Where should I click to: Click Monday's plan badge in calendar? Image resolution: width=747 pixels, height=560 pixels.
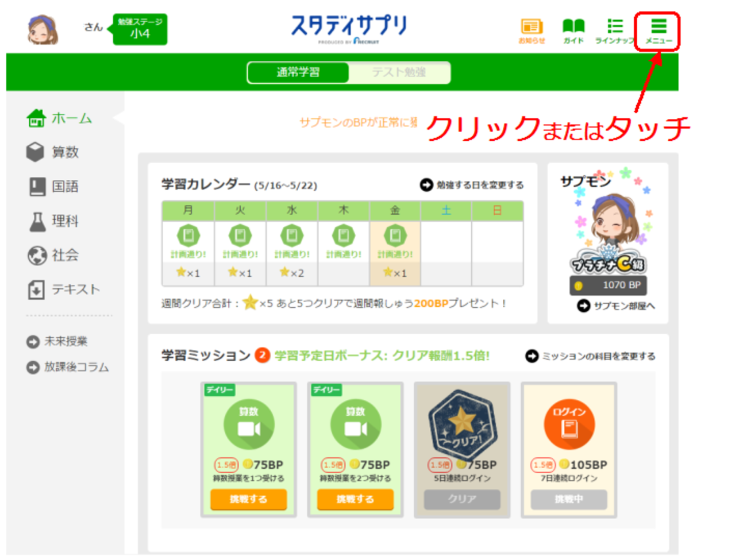point(188,235)
